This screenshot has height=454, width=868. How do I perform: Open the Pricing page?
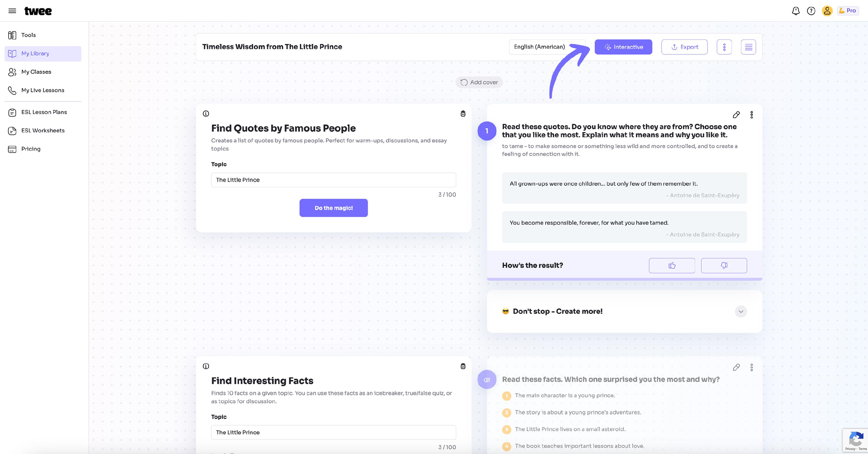click(43, 149)
